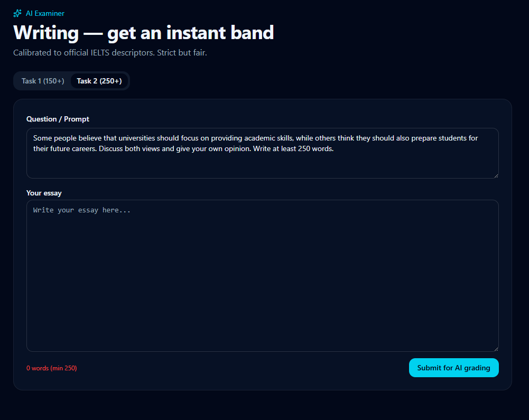The height and width of the screenshot is (420, 529).
Task: Click the AI Examiner sparkle icon
Action: pyautogui.click(x=17, y=14)
